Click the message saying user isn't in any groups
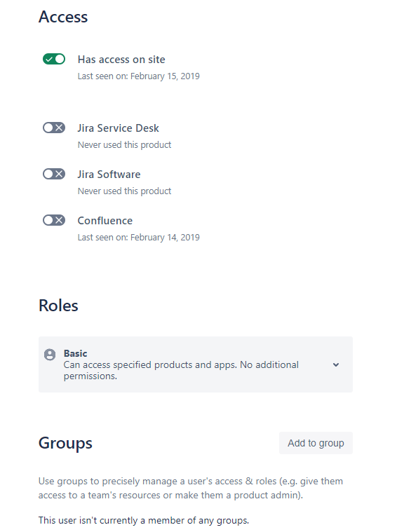This screenshot has width=411, height=532. [144, 520]
